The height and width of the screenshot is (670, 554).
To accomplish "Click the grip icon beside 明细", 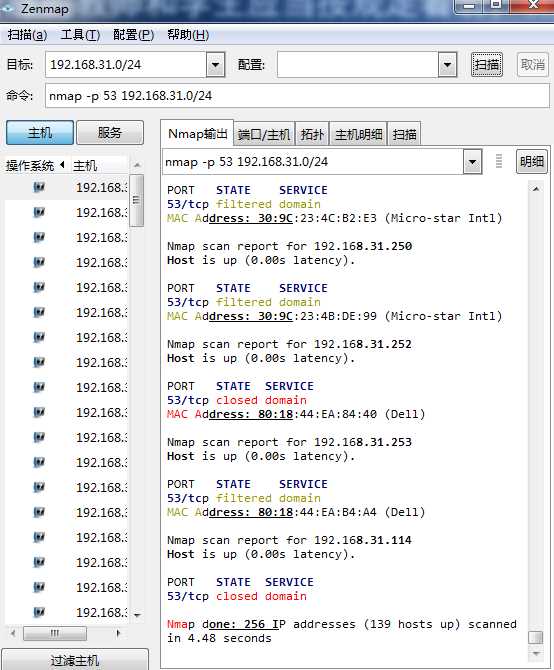I will pyautogui.click(x=498, y=162).
